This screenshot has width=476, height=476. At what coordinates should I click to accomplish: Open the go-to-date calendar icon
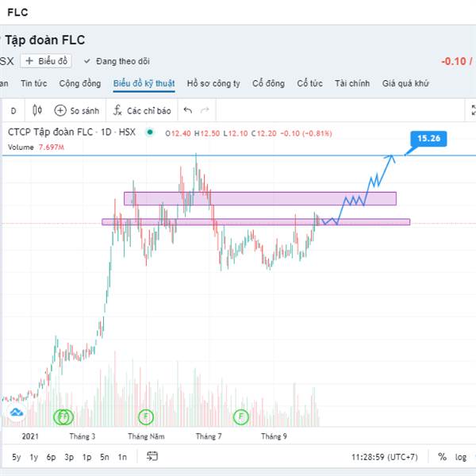pyautogui.click(x=152, y=456)
